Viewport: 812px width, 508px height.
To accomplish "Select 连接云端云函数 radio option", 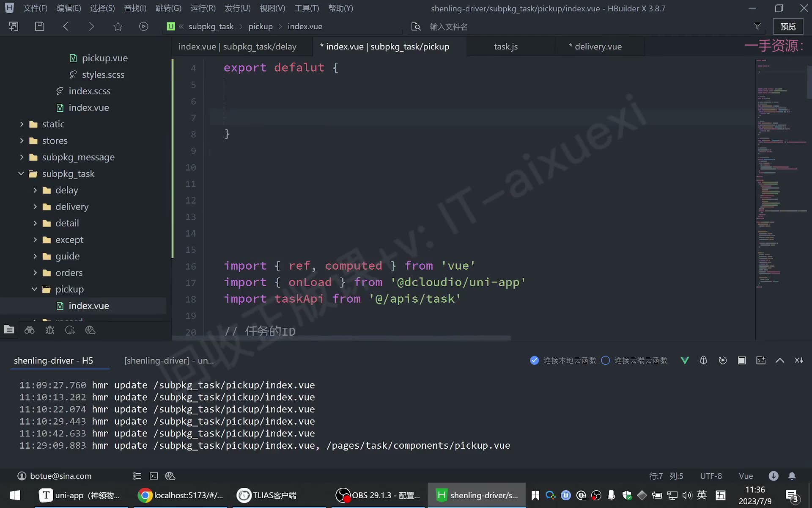I will (x=606, y=360).
